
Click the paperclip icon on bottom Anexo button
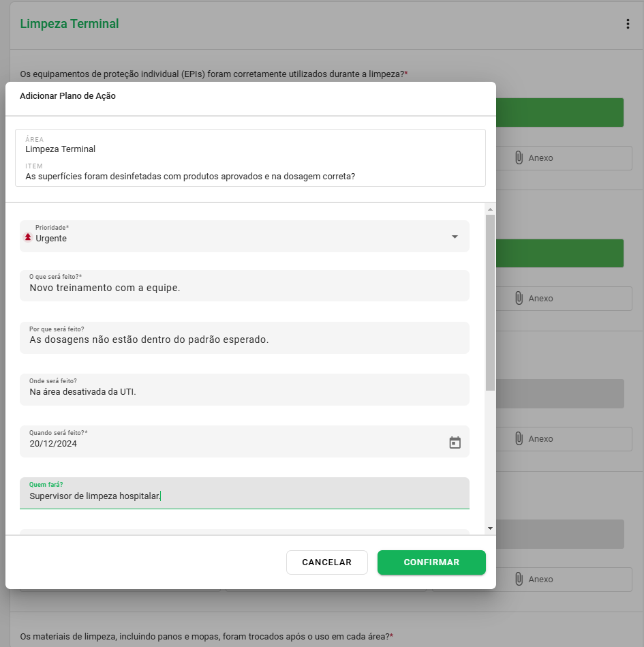click(x=519, y=579)
